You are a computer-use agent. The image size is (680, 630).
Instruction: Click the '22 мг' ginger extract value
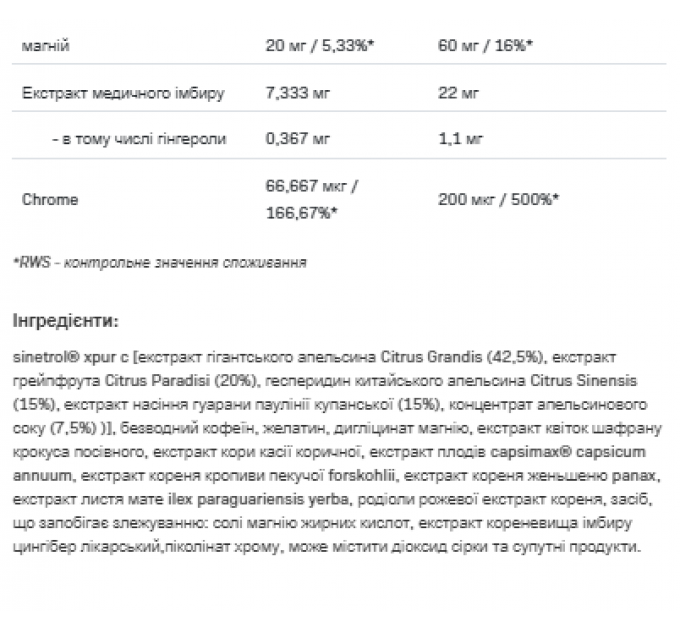tap(458, 93)
